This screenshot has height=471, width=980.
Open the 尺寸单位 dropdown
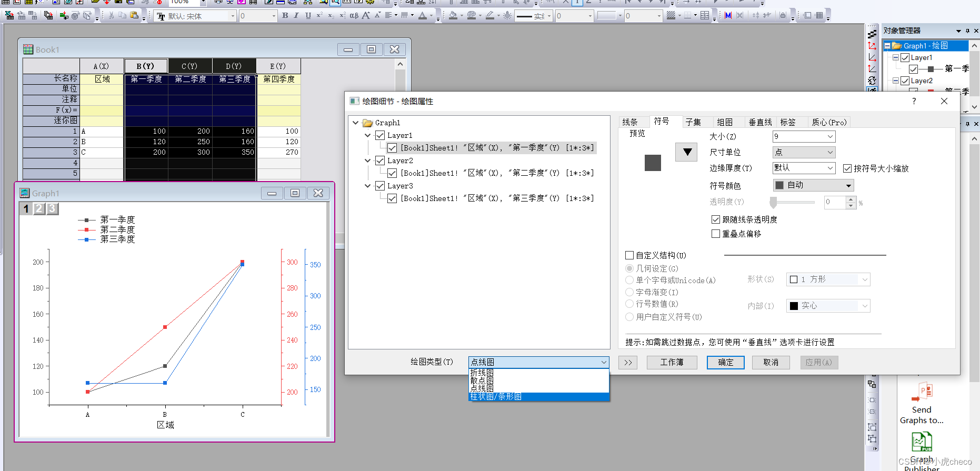click(x=830, y=153)
